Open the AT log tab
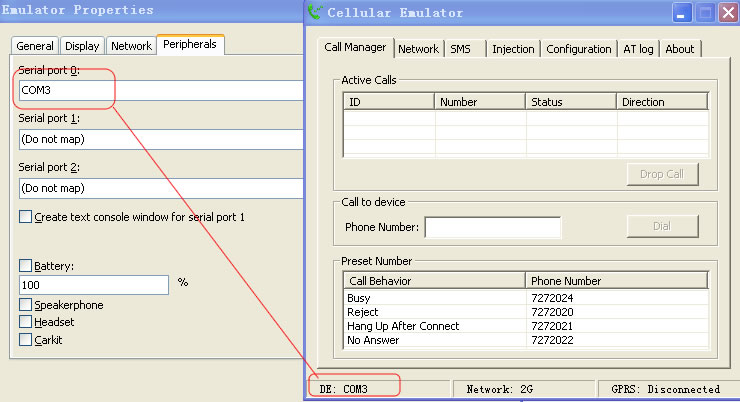Viewport: 740px width, 402px height. coord(638,49)
